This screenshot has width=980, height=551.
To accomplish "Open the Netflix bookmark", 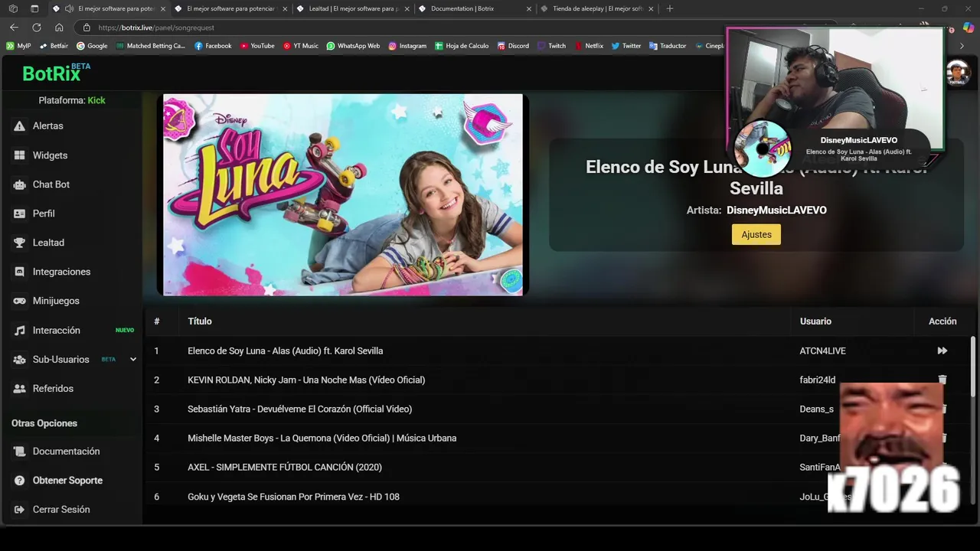I will point(589,46).
